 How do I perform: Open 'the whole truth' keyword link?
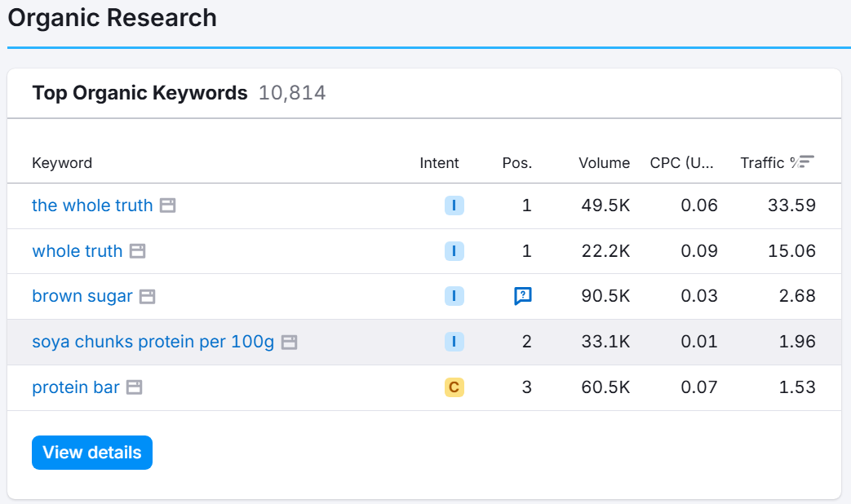pyautogui.click(x=92, y=206)
